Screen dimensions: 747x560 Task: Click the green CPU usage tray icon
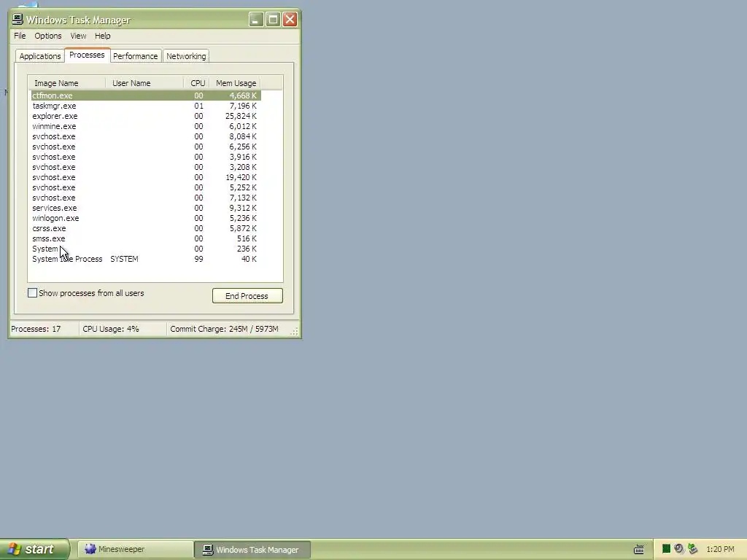pos(667,549)
